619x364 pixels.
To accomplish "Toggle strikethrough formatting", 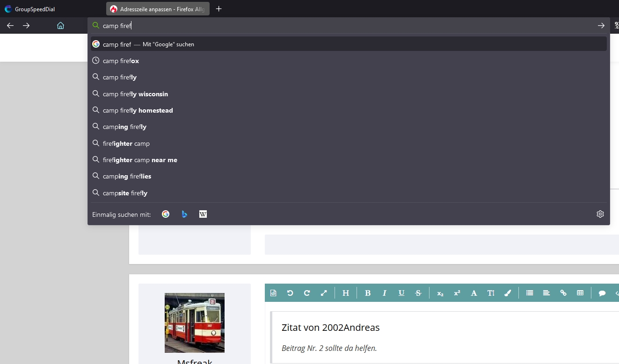I will point(418,293).
